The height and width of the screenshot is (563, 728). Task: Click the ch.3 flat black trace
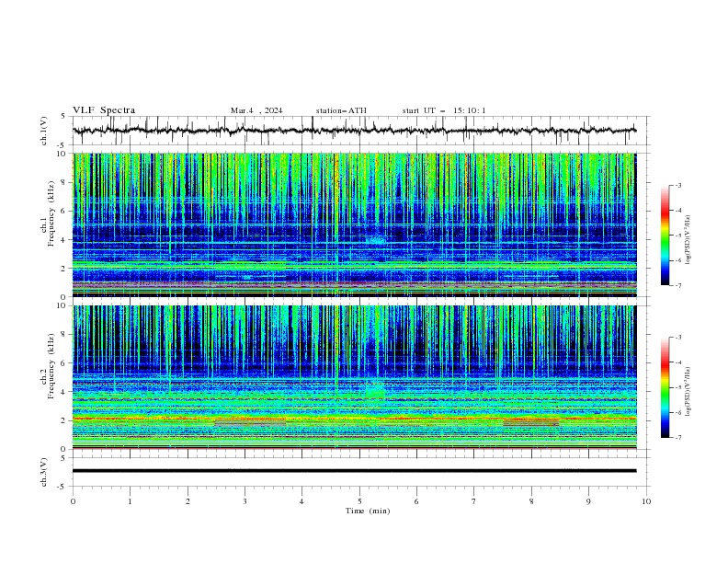pos(354,471)
